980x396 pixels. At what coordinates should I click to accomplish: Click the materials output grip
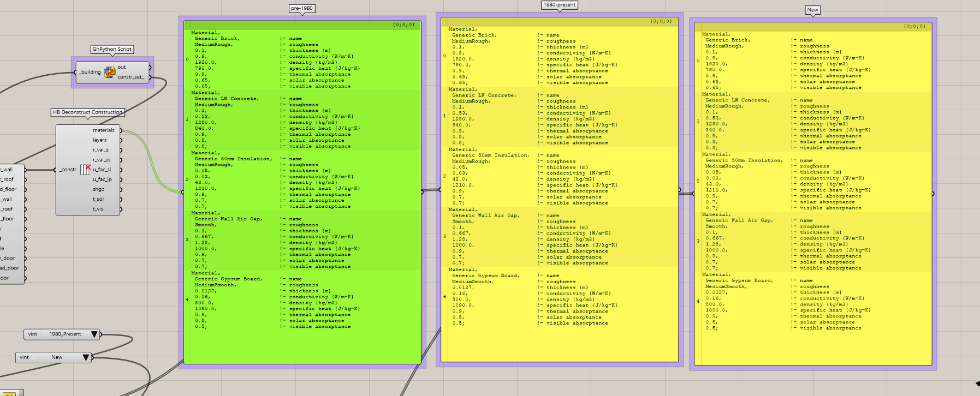(121, 130)
